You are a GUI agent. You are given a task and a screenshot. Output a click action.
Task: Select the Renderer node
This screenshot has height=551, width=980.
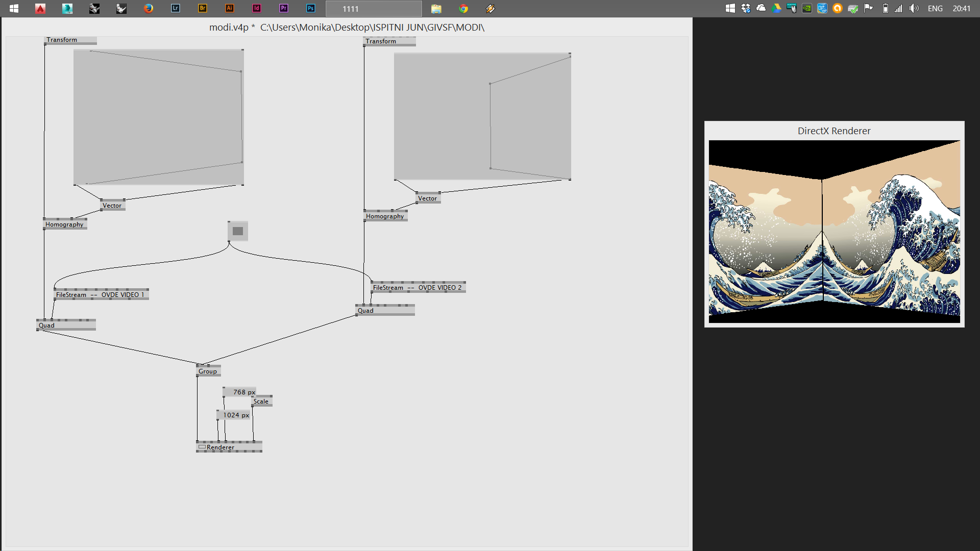229,447
